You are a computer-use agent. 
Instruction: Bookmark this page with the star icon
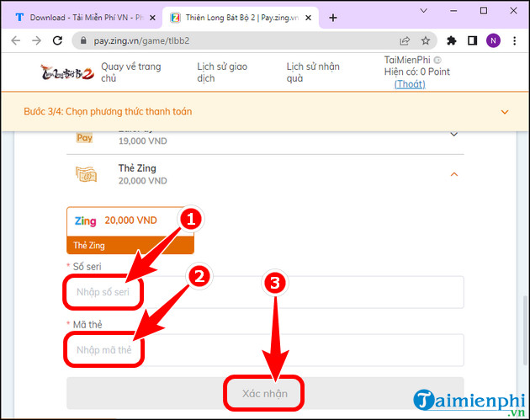tap(426, 41)
